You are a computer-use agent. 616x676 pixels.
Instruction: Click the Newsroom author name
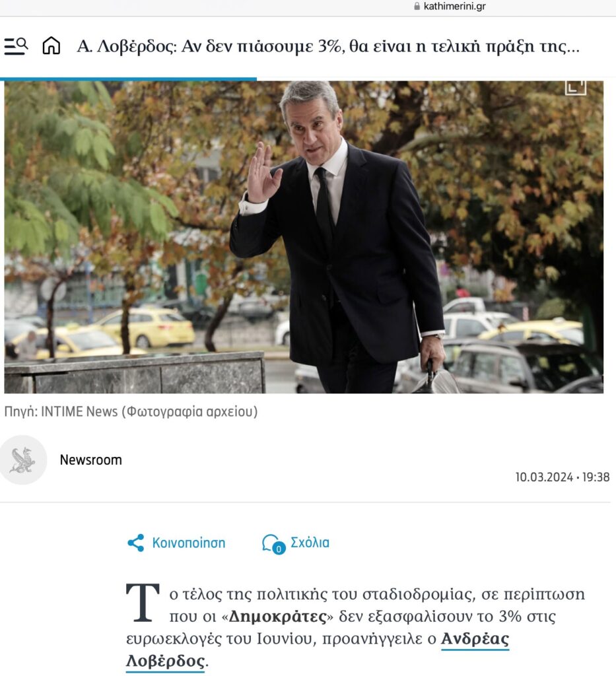point(91,460)
